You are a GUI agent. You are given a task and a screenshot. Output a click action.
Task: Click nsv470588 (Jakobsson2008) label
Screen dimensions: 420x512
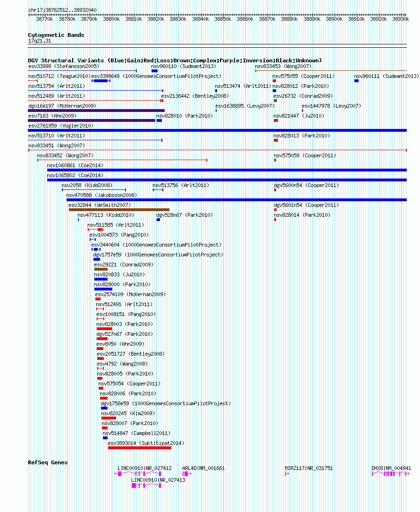pyautogui.click(x=101, y=195)
